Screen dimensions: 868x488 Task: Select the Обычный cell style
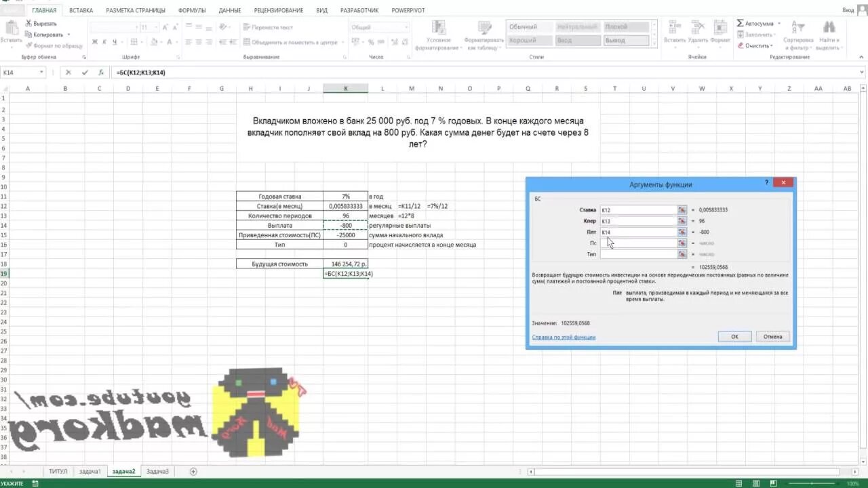(530, 27)
